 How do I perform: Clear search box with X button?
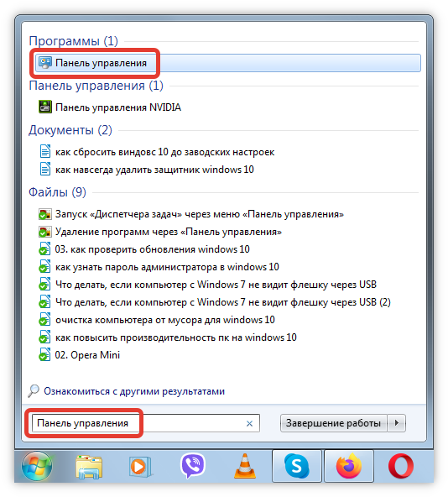249,423
